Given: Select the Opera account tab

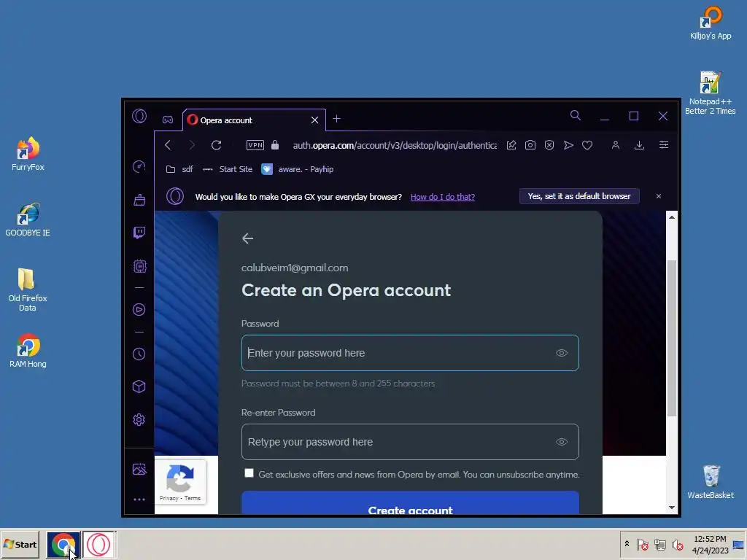Looking at the screenshot, I should coord(254,120).
